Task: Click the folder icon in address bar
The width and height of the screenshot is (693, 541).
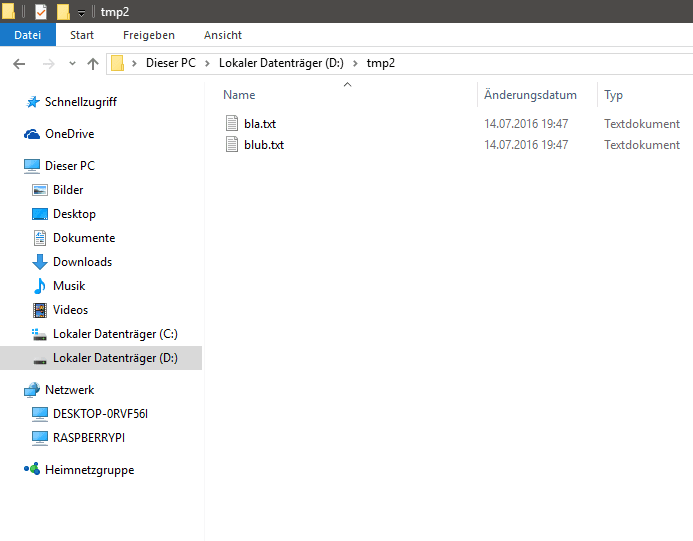Action: coord(117,63)
